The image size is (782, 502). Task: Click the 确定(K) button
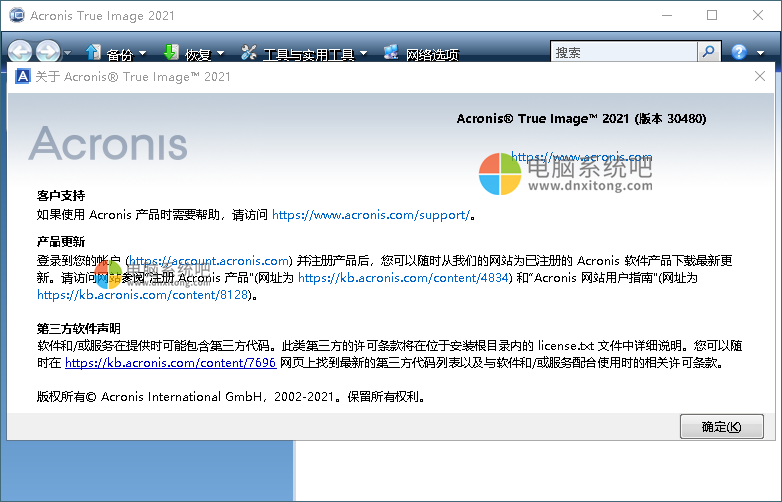point(722,427)
